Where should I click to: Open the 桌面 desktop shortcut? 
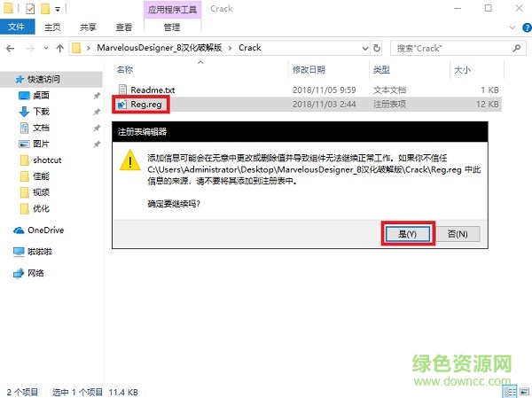click(41, 96)
